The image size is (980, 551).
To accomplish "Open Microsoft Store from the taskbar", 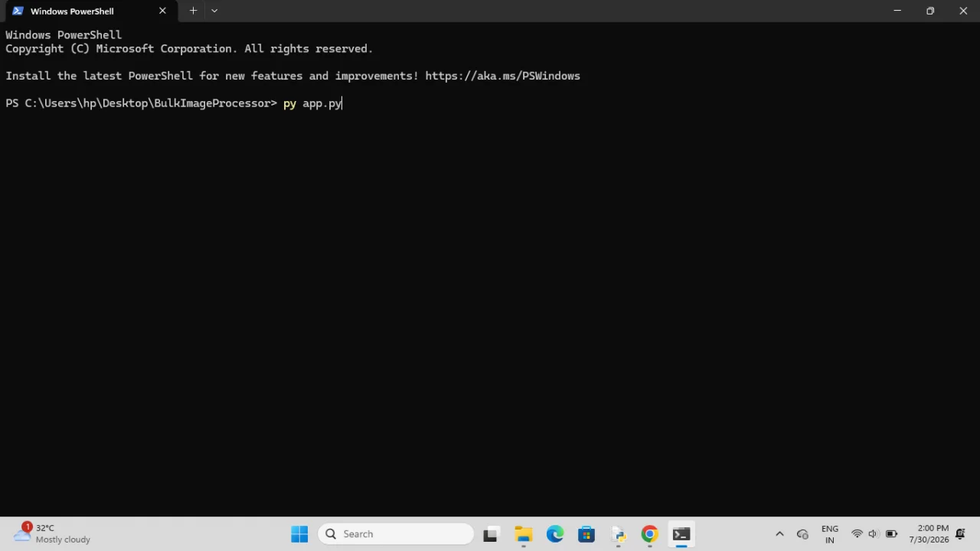I will coord(586,534).
